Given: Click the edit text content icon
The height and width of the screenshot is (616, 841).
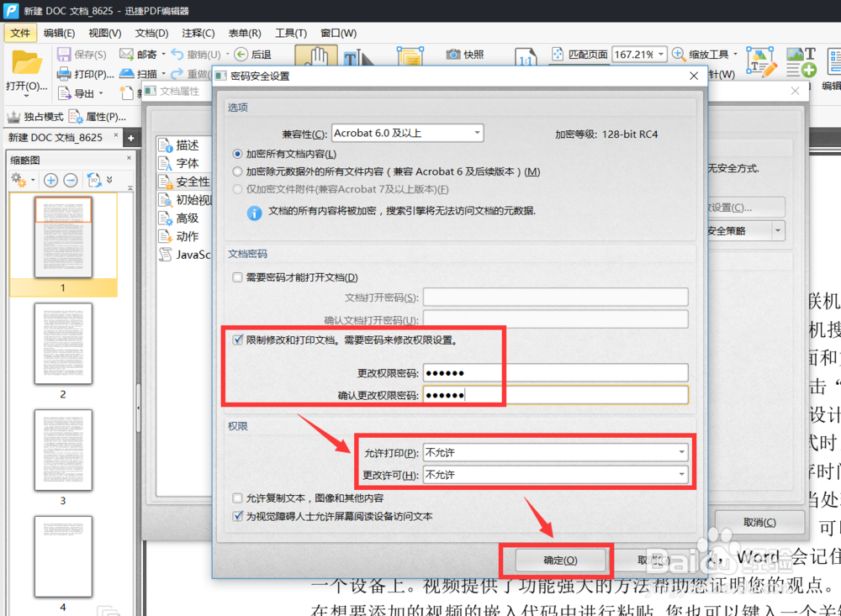Looking at the screenshot, I should tap(761, 61).
